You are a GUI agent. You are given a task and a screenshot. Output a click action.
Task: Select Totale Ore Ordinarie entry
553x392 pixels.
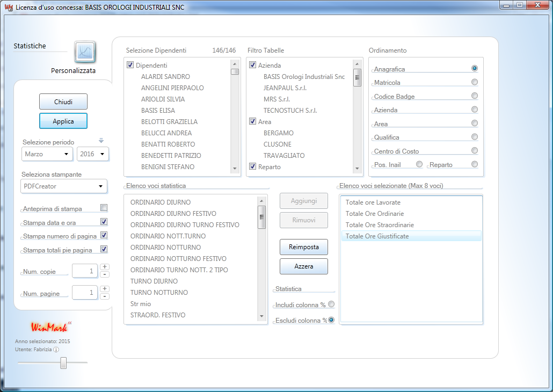(411, 214)
